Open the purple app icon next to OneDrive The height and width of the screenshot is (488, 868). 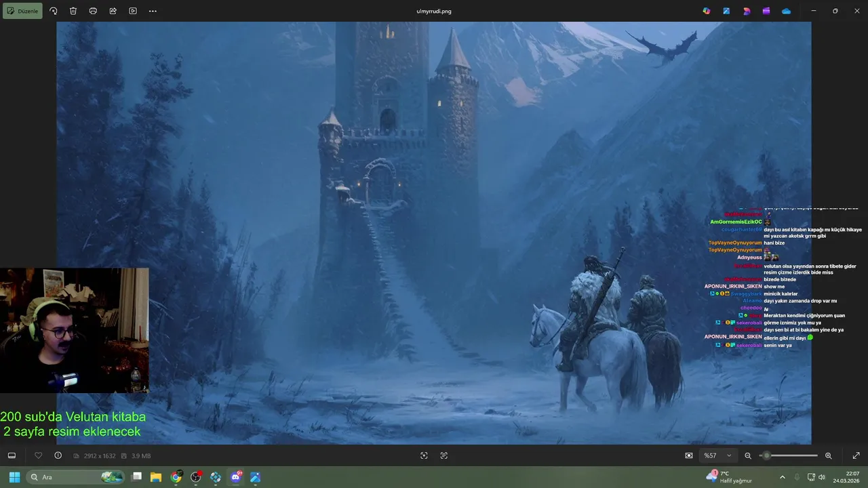tap(766, 11)
